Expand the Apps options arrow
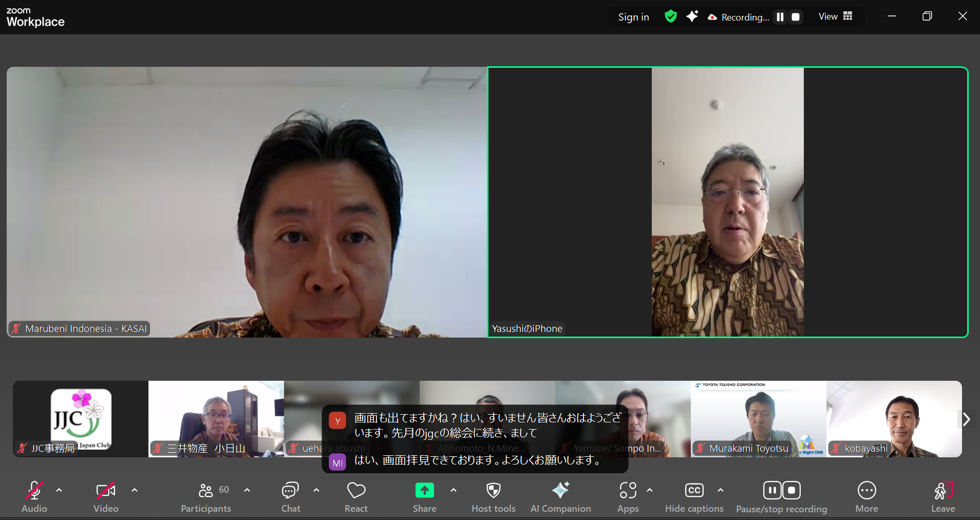 click(x=650, y=490)
